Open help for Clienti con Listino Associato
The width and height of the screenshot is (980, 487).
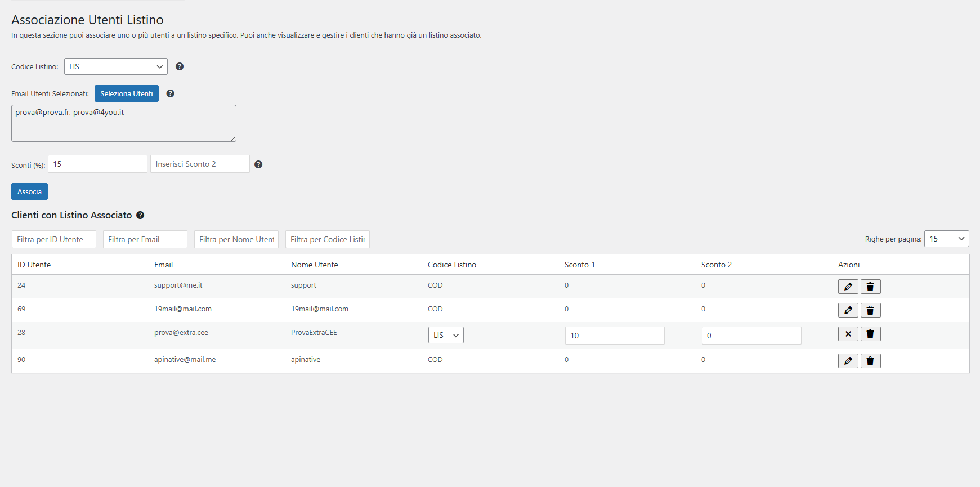(x=140, y=215)
